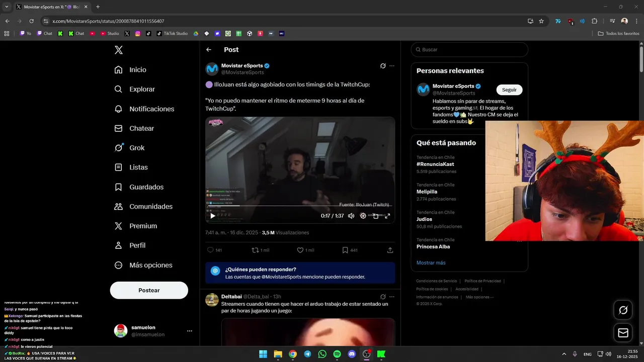
Task: Open video settings gear
Action: [363, 216]
